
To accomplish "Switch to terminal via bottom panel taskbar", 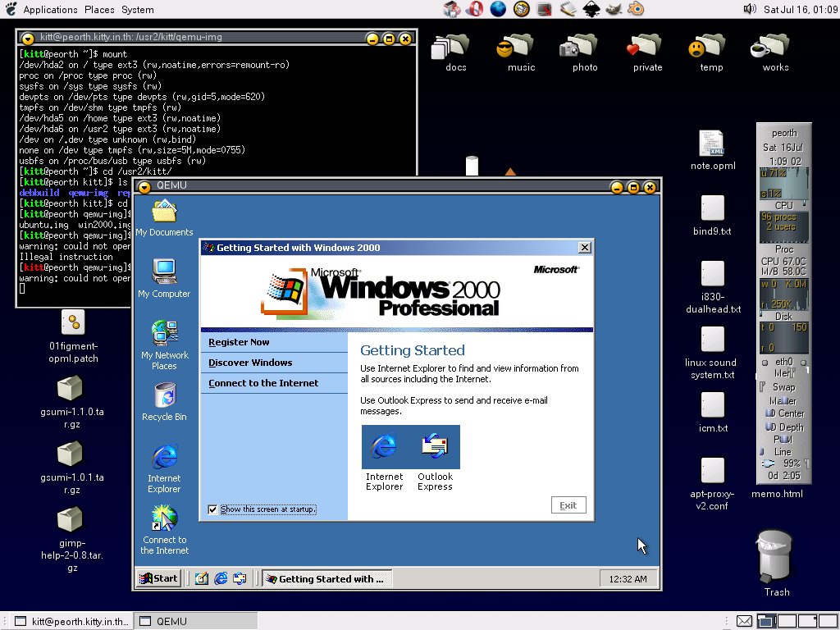I will pos(71,621).
